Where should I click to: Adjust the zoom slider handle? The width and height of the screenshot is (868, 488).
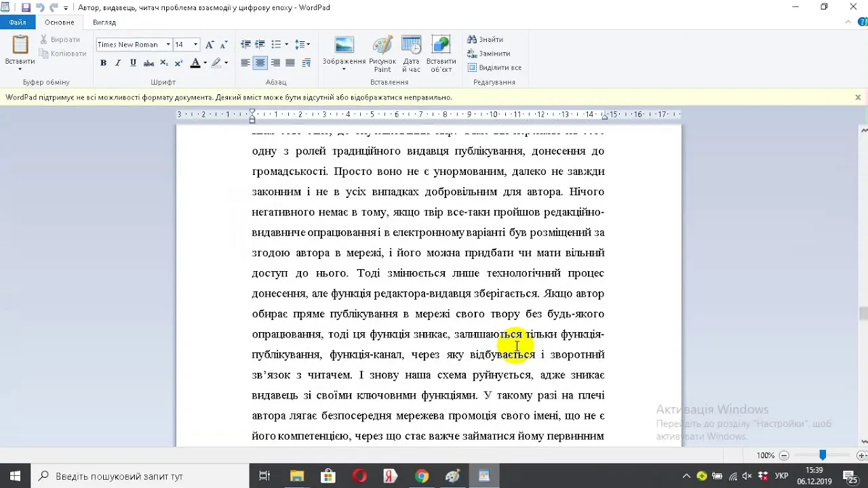click(x=823, y=455)
